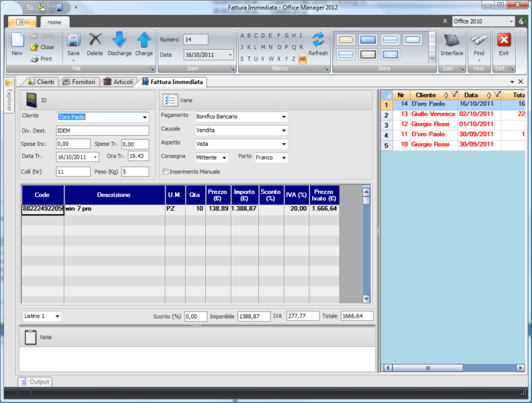Select invoice row for Giallo Veronica
Image resolution: width=532 pixels, height=403 pixels.
point(435,115)
